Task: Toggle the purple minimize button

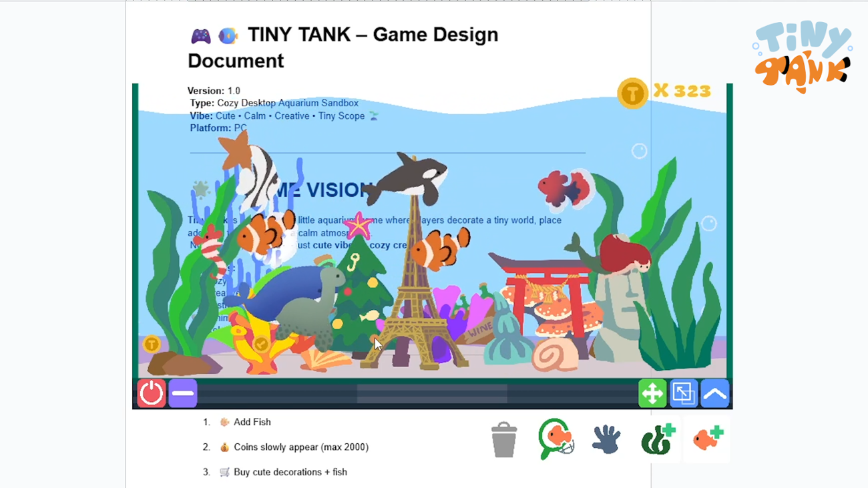Action: coord(182,393)
